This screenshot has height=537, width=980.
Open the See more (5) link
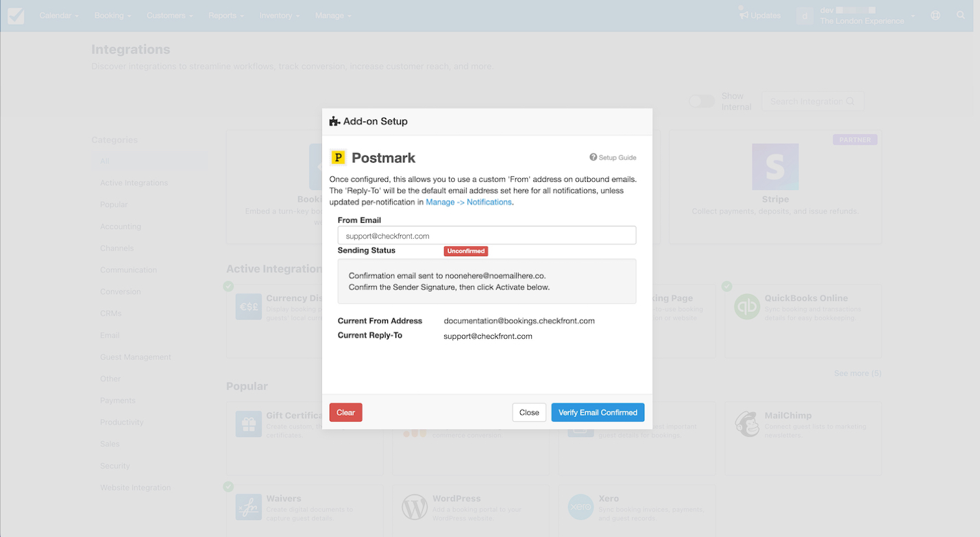(x=857, y=373)
